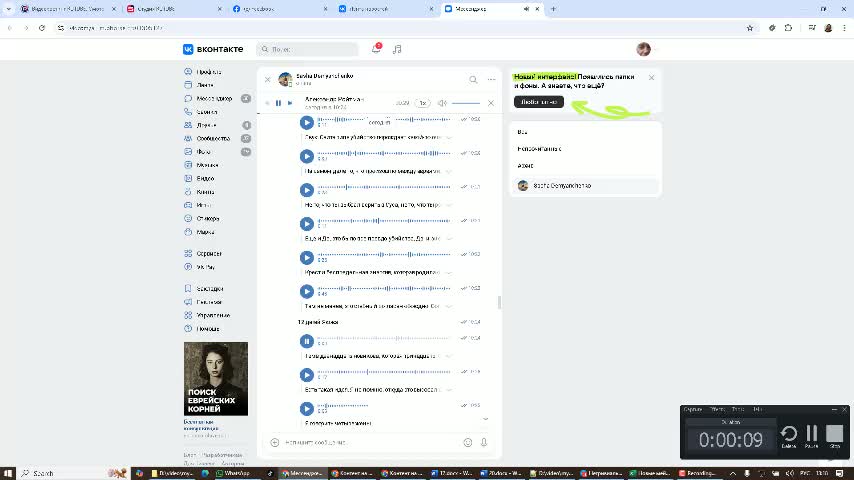Select the Архив folder
Image resolution: width=854 pixels, height=480 pixels.
(585, 166)
